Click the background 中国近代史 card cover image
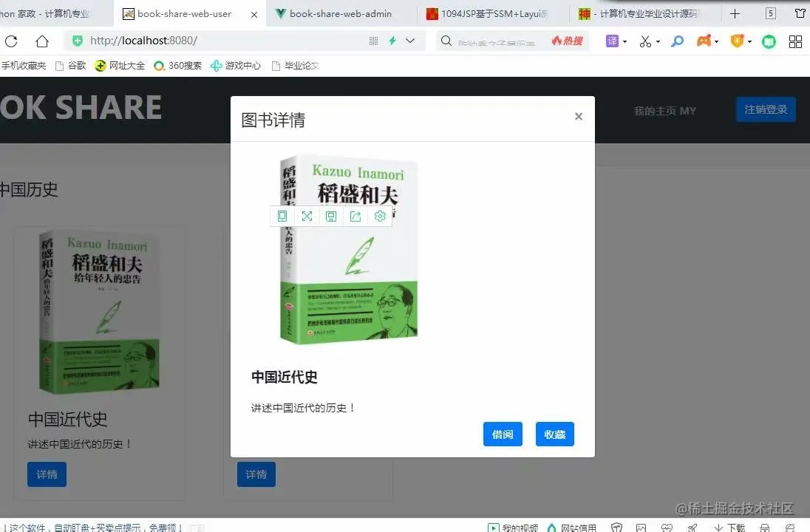The image size is (810, 532). (x=99, y=312)
